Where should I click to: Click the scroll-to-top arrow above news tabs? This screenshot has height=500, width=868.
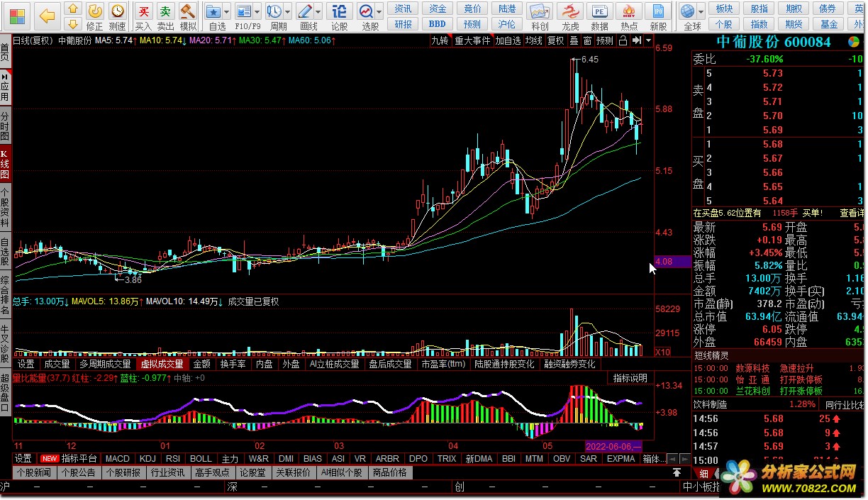[677, 472]
